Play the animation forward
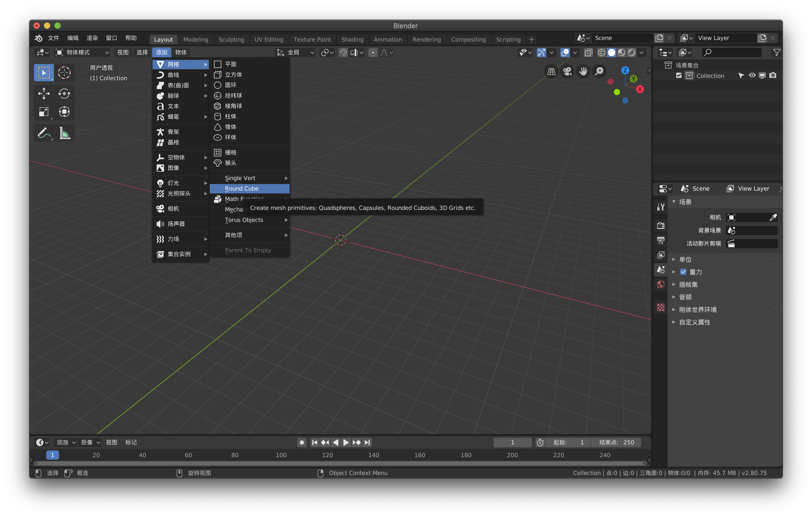Viewport: 812px width, 517px height. click(346, 442)
